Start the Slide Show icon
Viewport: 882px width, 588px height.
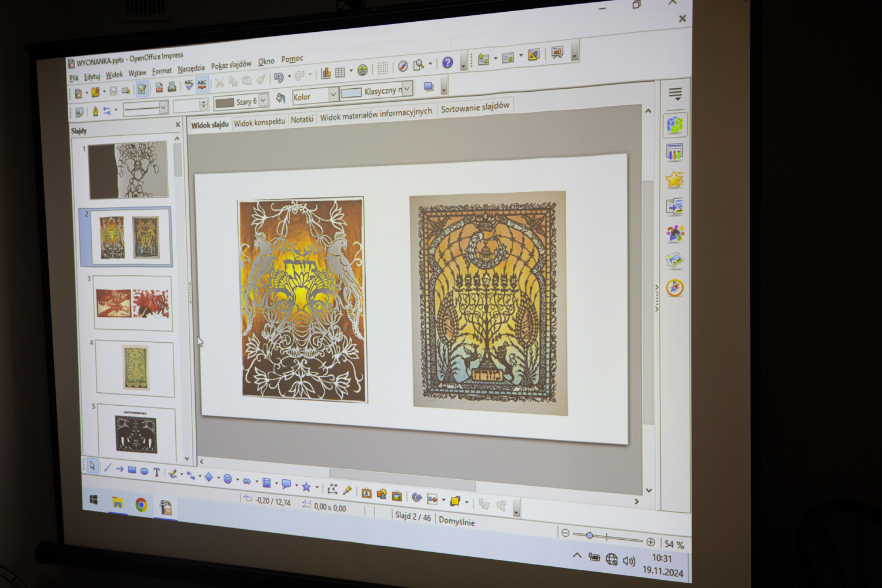tap(557, 53)
